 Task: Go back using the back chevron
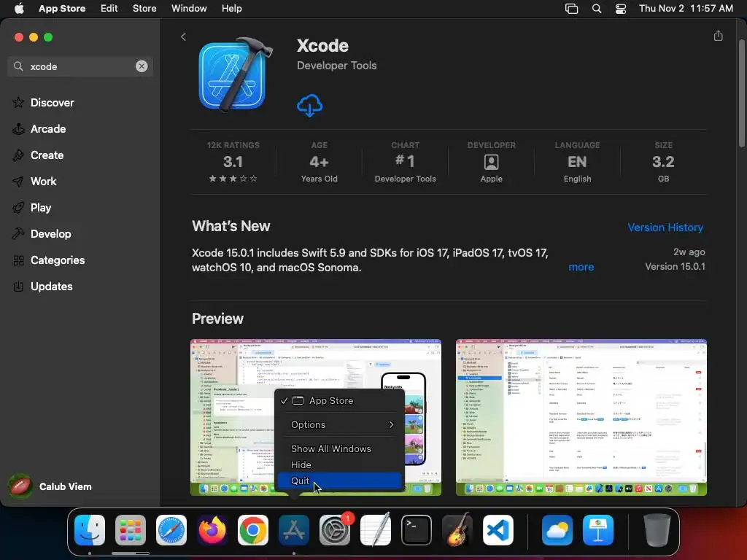(x=183, y=36)
